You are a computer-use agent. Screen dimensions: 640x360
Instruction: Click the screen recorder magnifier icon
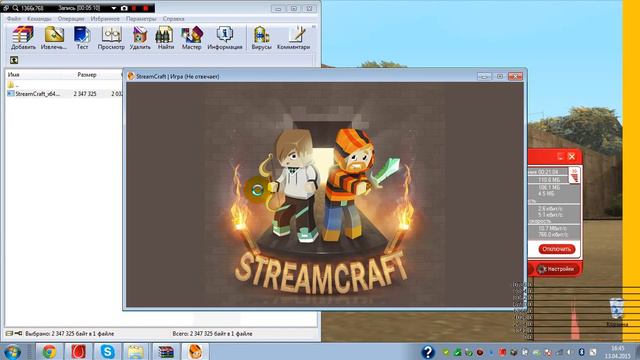pos(15,8)
